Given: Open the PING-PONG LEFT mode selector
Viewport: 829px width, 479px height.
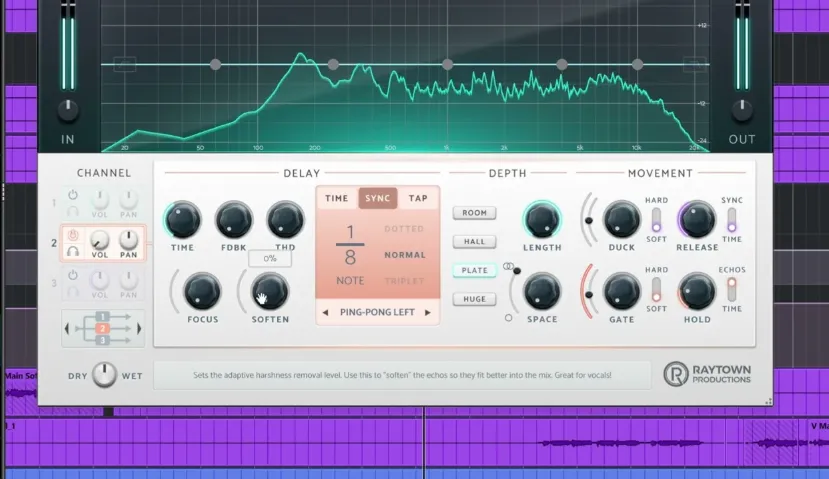Looking at the screenshot, I should [377, 312].
